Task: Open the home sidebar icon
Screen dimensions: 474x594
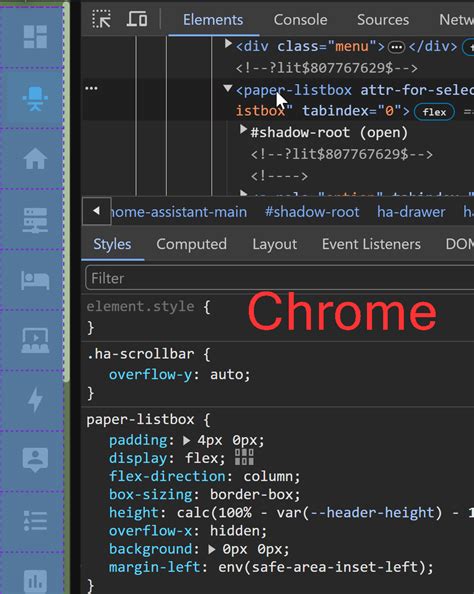Action: pyautogui.click(x=35, y=159)
